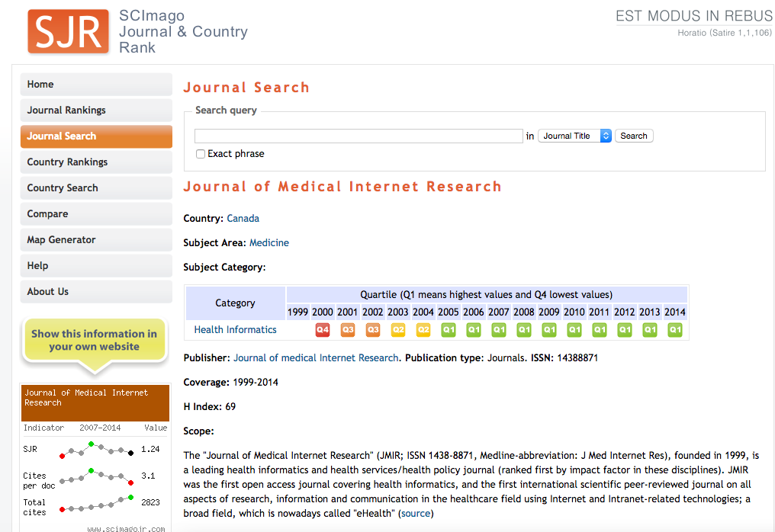The height and width of the screenshot is (532, 775).
Task: Click the orange Q3 badge for 2002
Action: pyautogui.click(x=373, y=330)
